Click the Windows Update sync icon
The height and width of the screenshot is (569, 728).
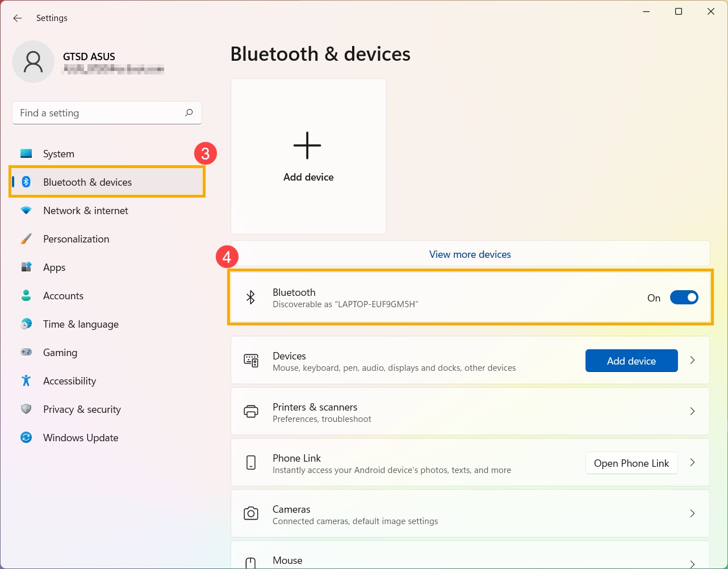[26, 437]
